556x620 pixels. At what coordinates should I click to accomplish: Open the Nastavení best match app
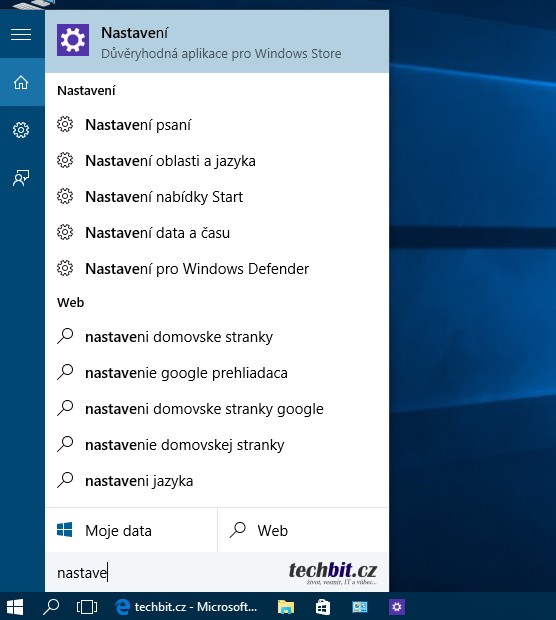pos(217,42)
